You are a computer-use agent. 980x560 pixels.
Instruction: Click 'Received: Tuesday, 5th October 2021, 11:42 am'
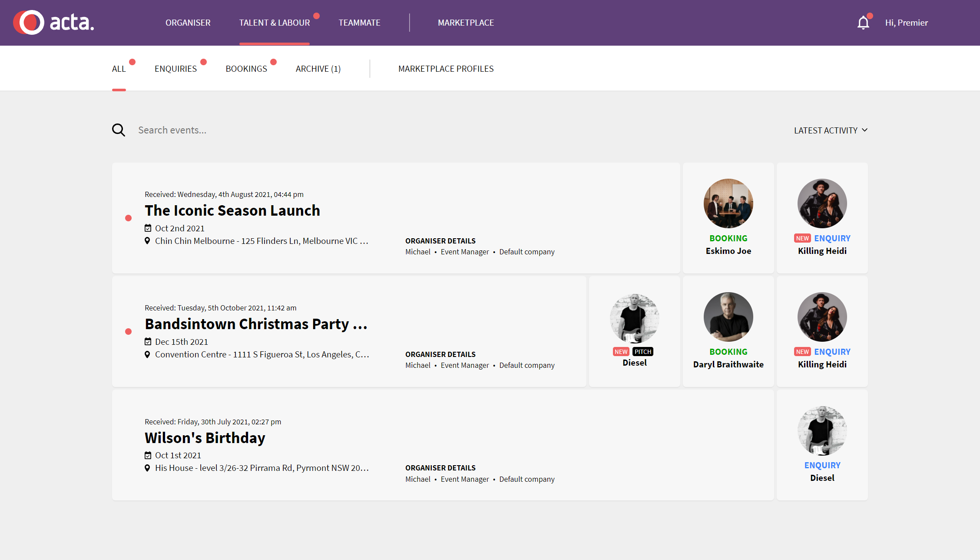tap(221, 308)
